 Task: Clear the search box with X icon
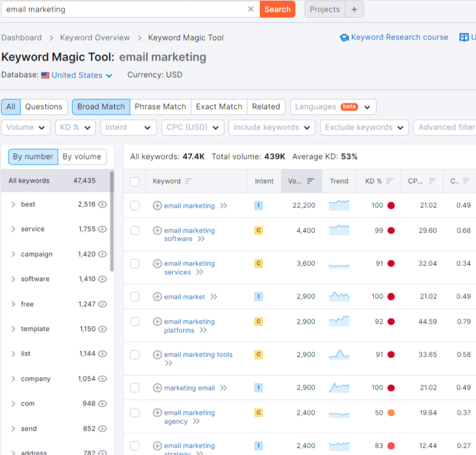(x=251, y=9)
